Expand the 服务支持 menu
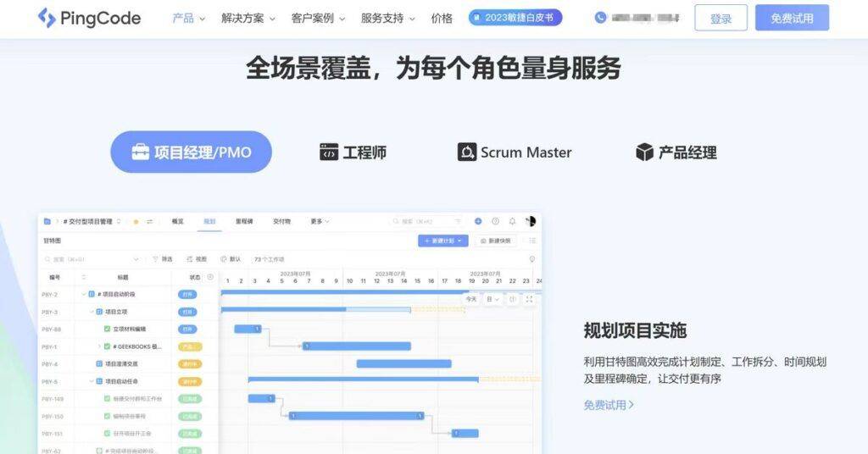The width and height of the screenshot is (868, 454). (x=387, y=19)
